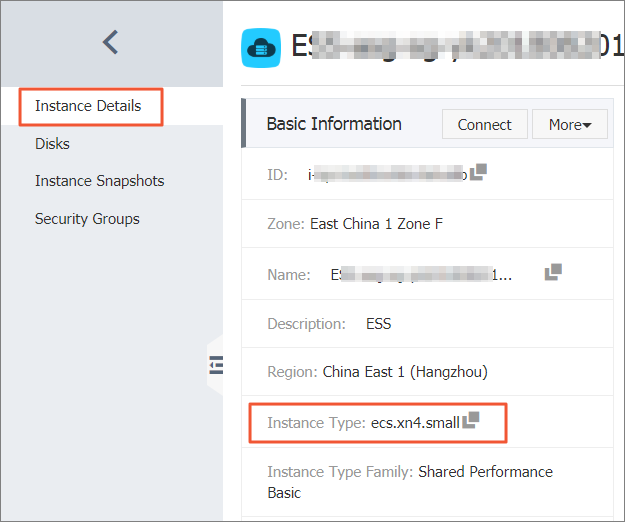This screenshot has width=625, height=522.
Task: Open the Disks section
Action: (52, 144)
